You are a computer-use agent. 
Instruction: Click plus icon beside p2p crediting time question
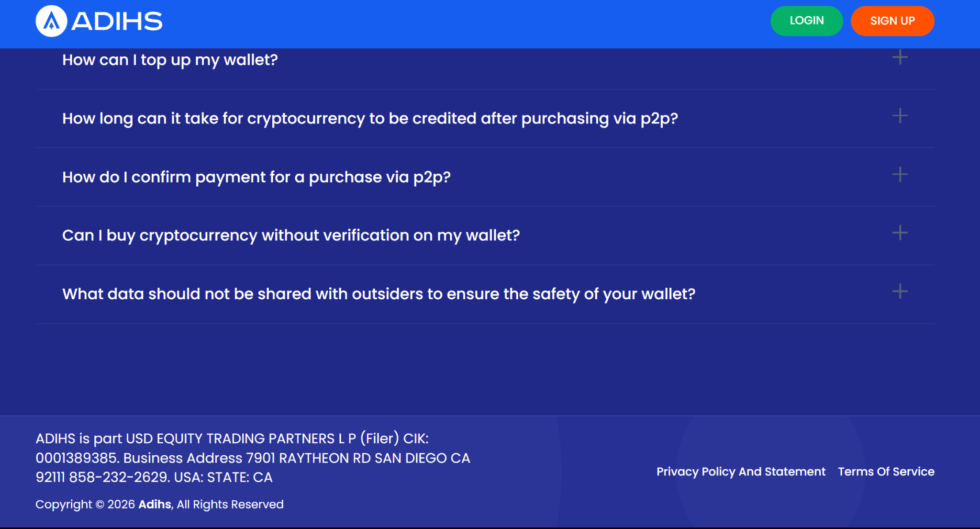(900, 116)
